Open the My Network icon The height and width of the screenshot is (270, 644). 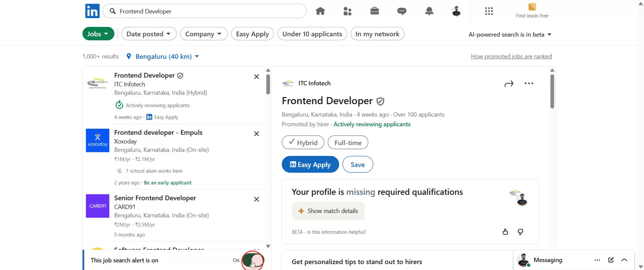click(347, 11)
